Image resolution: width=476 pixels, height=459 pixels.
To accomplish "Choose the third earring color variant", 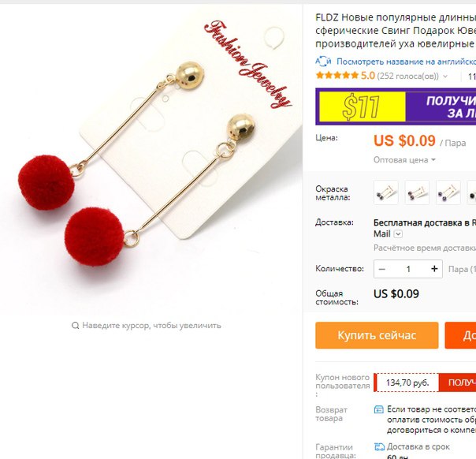I will 448,192.
